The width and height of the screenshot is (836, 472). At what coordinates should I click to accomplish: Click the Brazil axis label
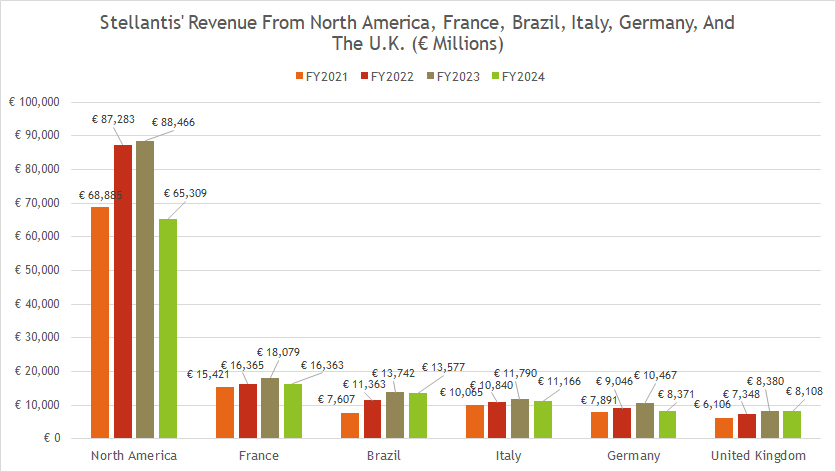383,456
